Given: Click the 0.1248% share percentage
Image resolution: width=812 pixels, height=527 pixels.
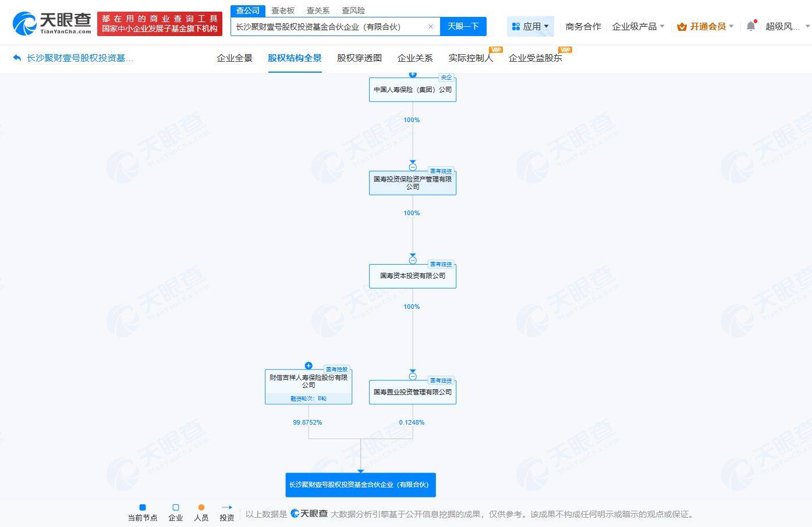Looking at the screenshot, I should [x=412, y=422].
